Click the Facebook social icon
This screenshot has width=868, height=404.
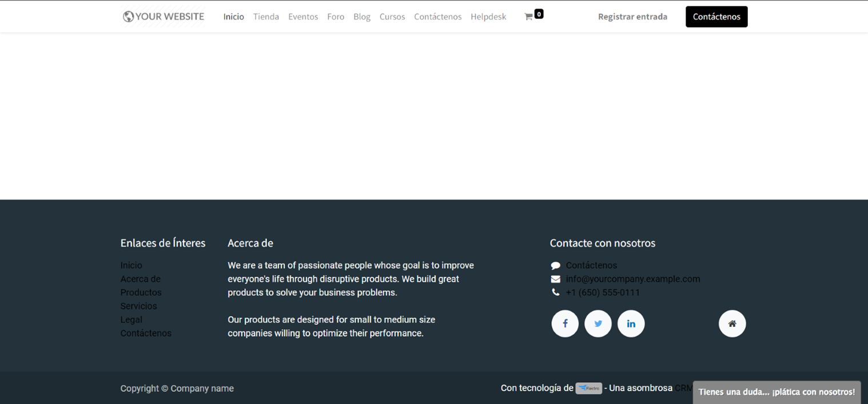(565, 324)
